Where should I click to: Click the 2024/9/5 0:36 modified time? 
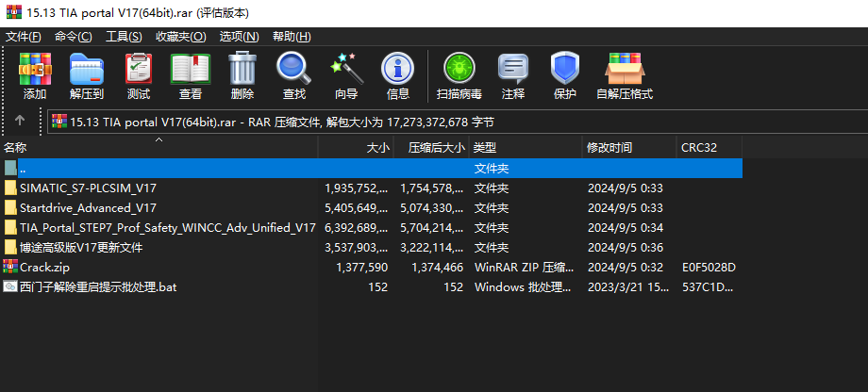click(626, 247)
